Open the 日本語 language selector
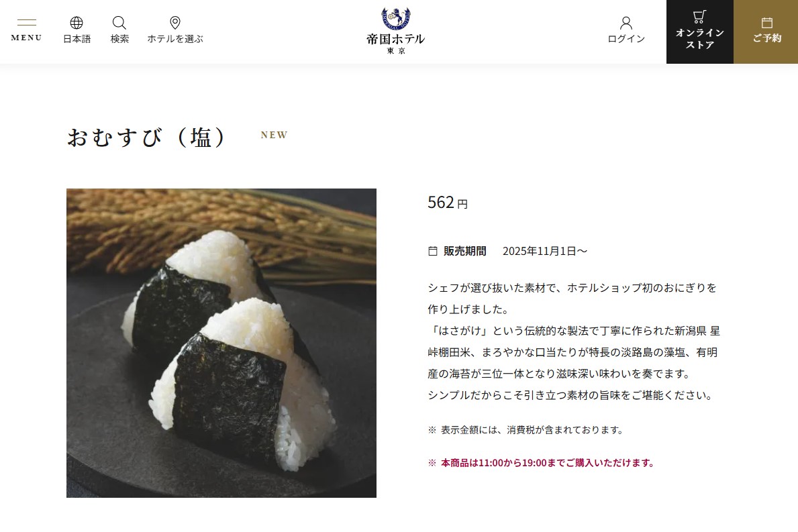Screen dimensions: 798x532 click(x=77, y=39)
